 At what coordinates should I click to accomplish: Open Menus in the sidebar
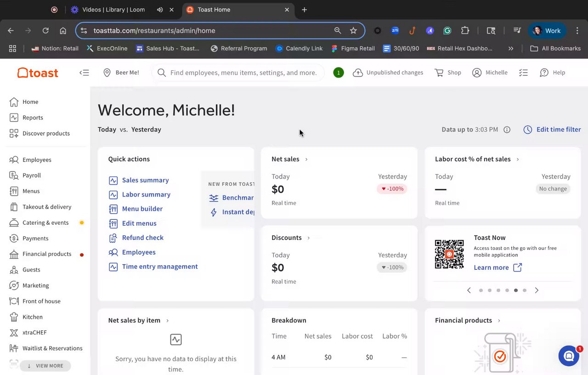(24, 191)
